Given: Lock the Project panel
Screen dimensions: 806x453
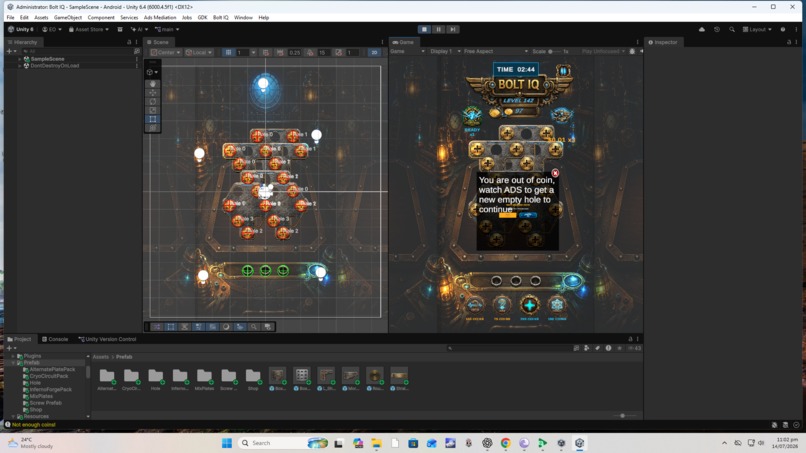Looking at the screenshot, I should 630,339.
